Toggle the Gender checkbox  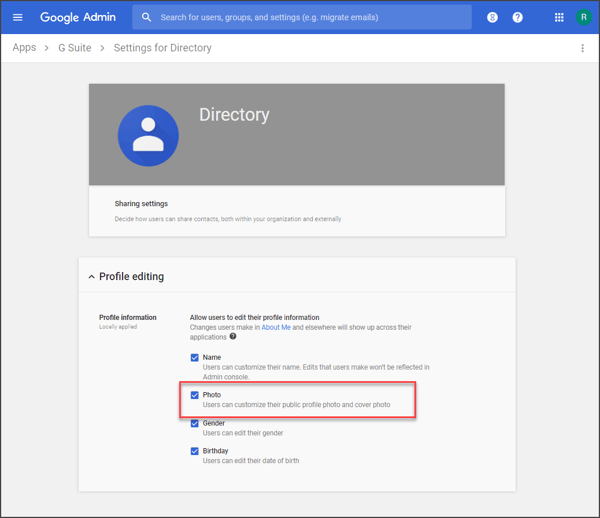195,423
